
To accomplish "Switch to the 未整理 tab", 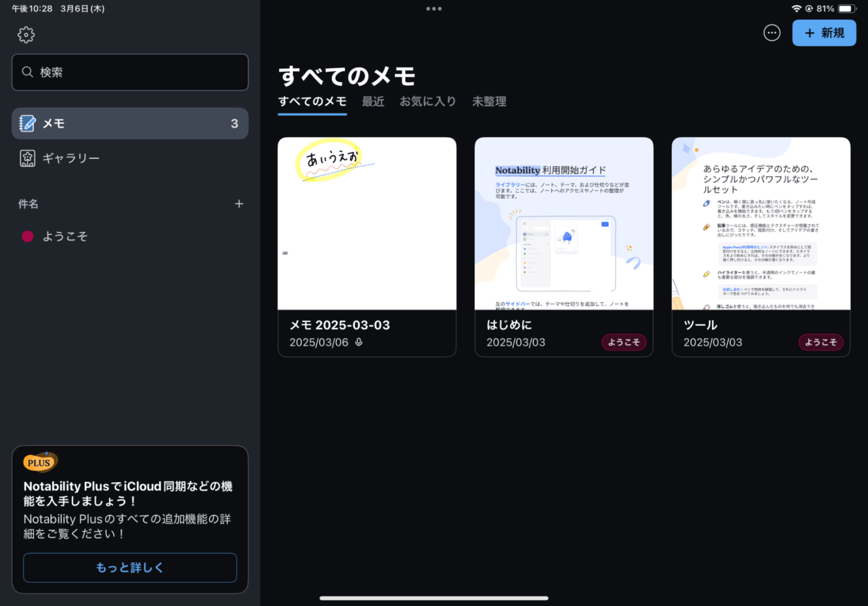I will tap(489, 102).
